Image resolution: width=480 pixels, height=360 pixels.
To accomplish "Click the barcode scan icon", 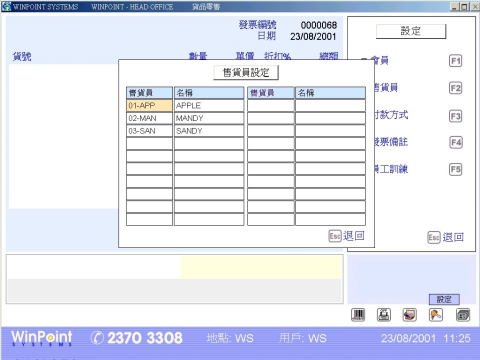I will point(358,315).
